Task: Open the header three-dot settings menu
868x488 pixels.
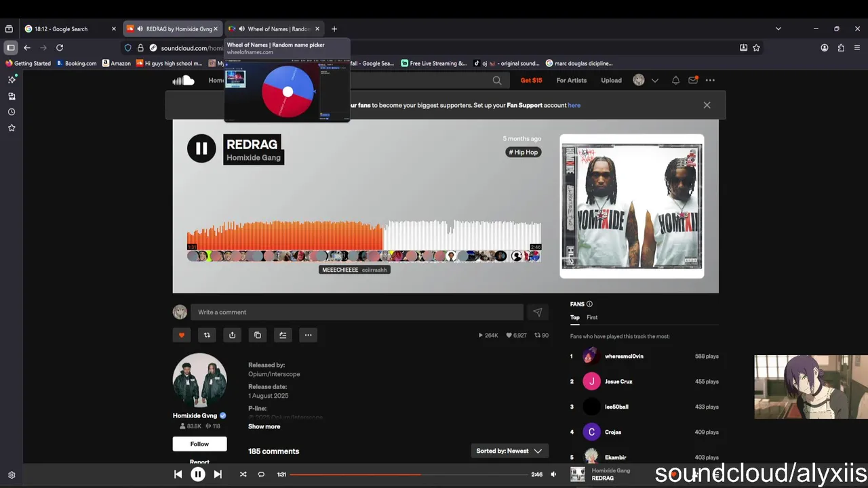Action: [x=710, y=80]
